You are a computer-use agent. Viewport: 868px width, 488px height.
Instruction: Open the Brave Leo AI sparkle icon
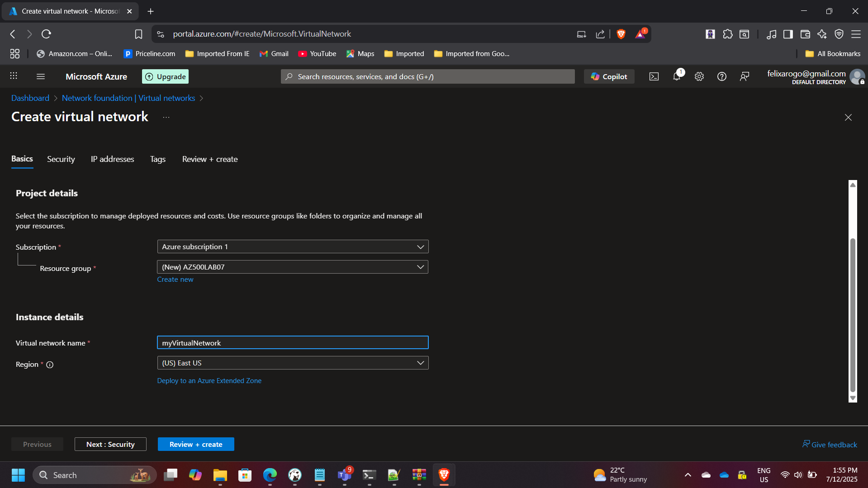click(822, 34)
